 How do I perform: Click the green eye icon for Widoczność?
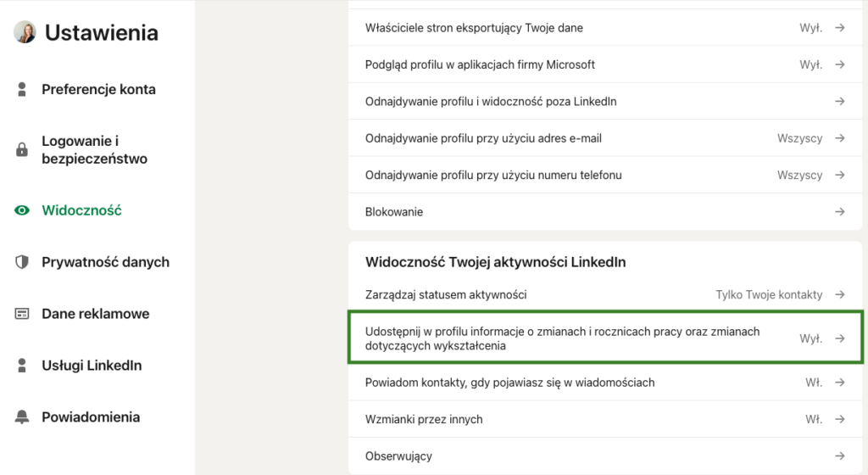(x=23, y=210)
